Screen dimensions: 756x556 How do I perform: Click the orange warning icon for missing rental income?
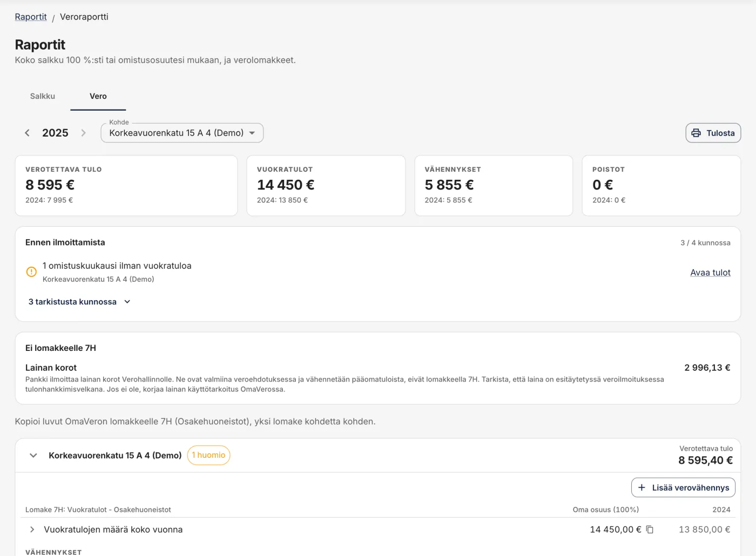31,272
